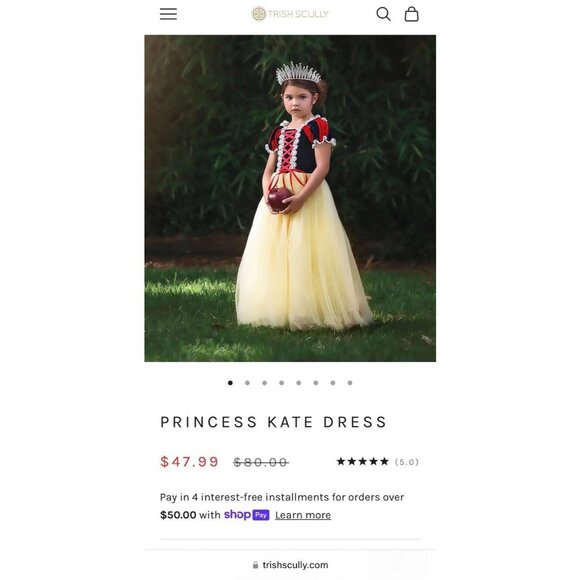Open the search magnifier icon
580x580 pixels.
(383, 14)
